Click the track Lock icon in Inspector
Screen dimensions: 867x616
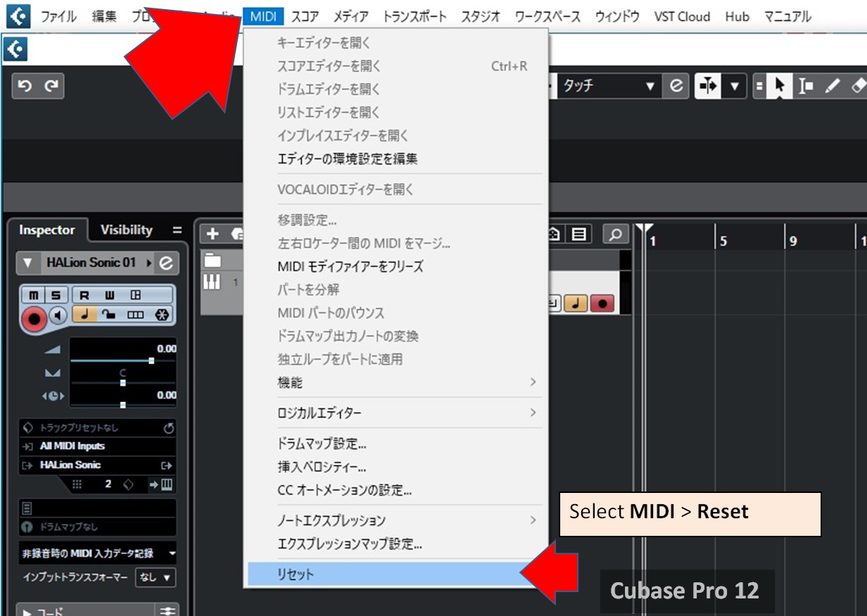click(x=109, y=316)
